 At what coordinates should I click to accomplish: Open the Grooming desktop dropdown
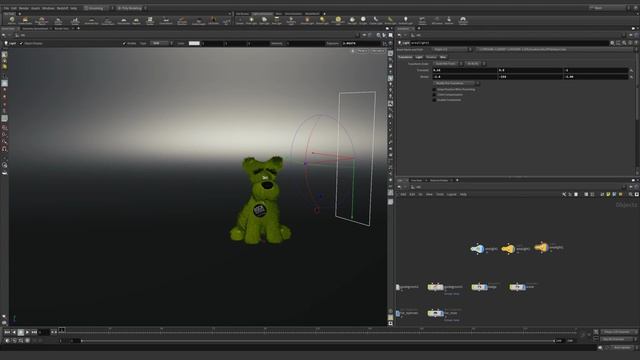click(x=97, y=8)
